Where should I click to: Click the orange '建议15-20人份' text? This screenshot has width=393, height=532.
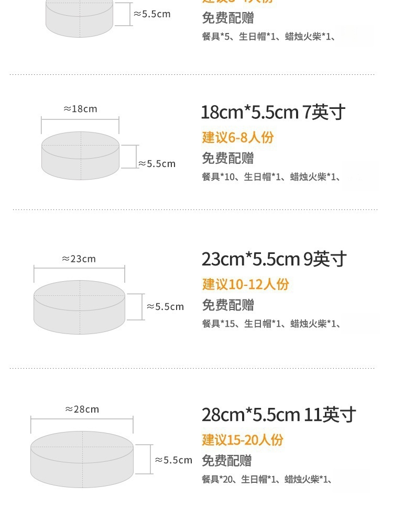click(243, 440)
